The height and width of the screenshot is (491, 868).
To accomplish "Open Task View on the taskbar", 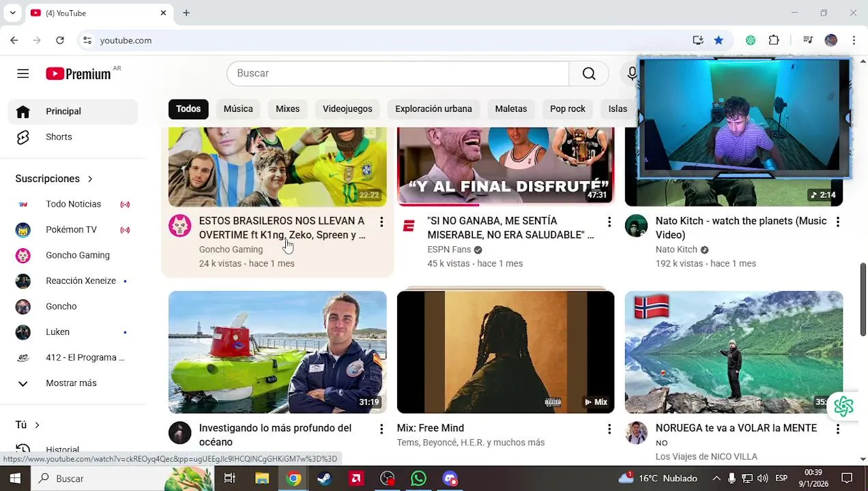I will pos(230,479).
